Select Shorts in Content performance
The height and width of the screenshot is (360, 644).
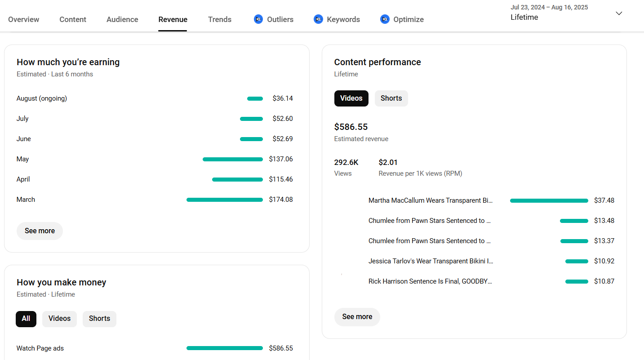click(391, 98)
